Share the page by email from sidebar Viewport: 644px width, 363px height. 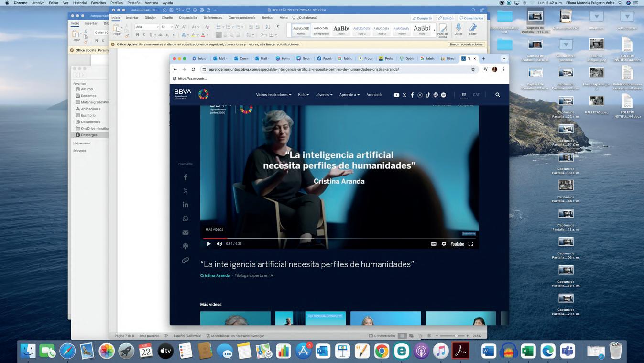click(186, 232)
